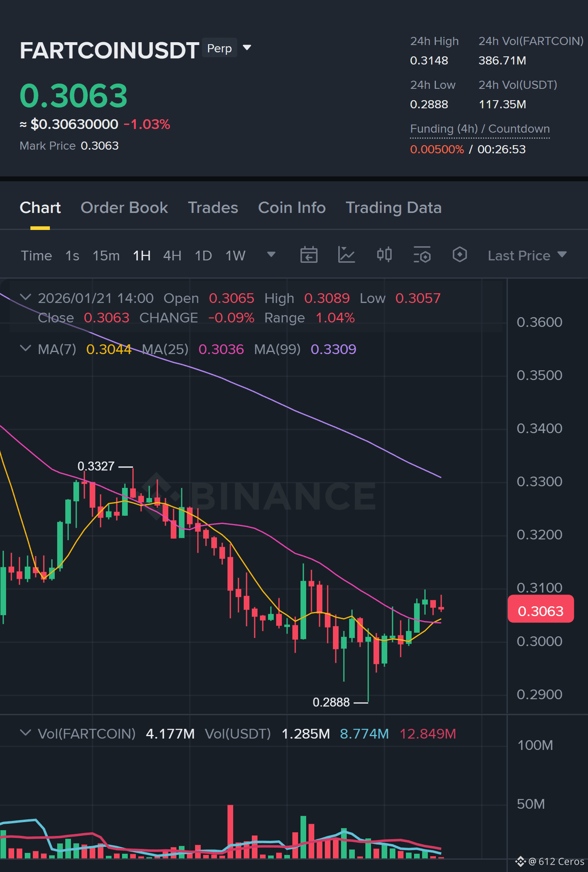Screen dimensions: 588x872
Task: Select the 1D time interval button
Action: (203, 256)
